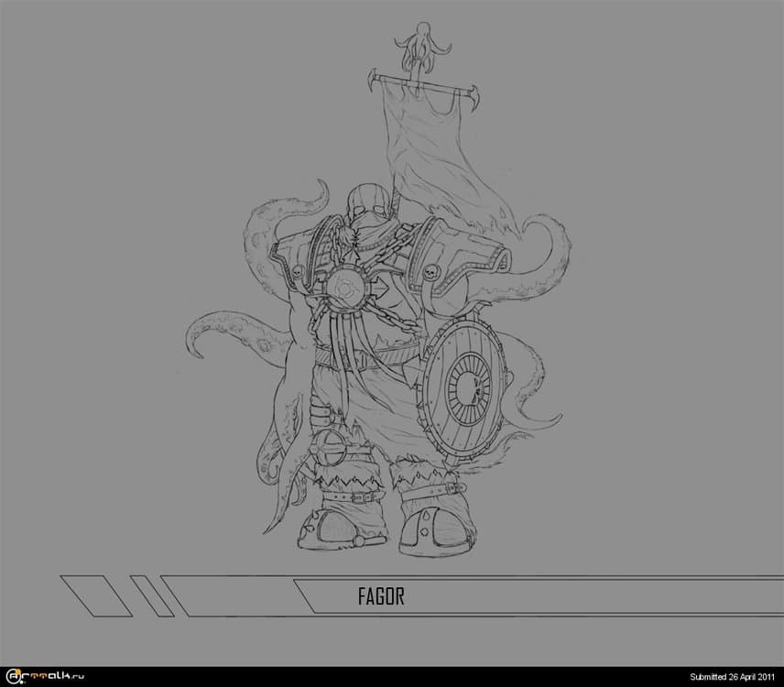Click the long tentacle extending at far left
Screen dimensions: 784x687
[220, 334]
